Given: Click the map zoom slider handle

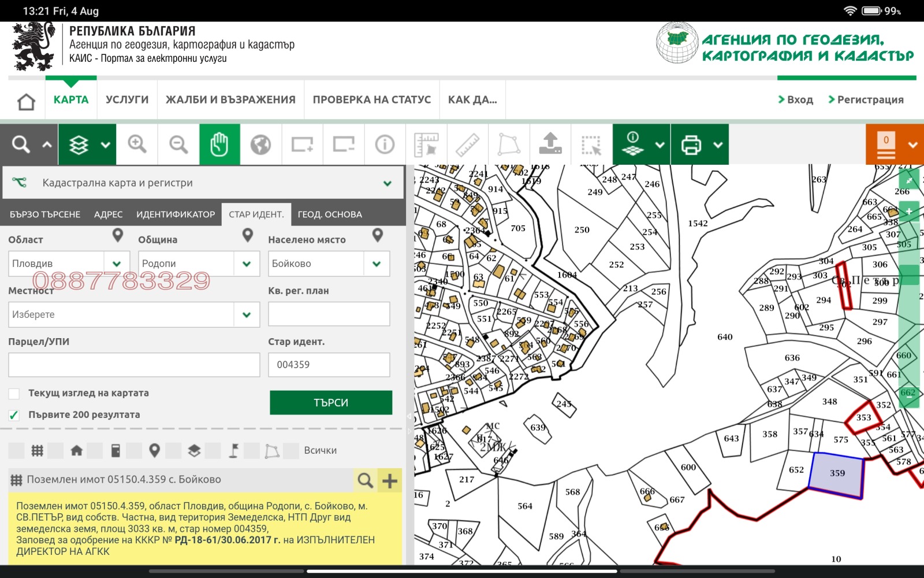Looking at the screenshot, I should click(909, 275).
